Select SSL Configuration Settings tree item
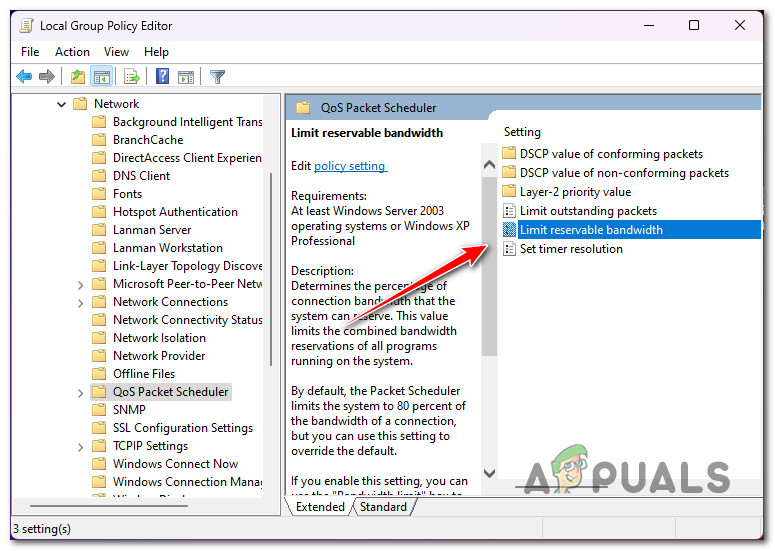Image resolution: width=775 pixels, height=551 pixels. click(x=182, y=427)
